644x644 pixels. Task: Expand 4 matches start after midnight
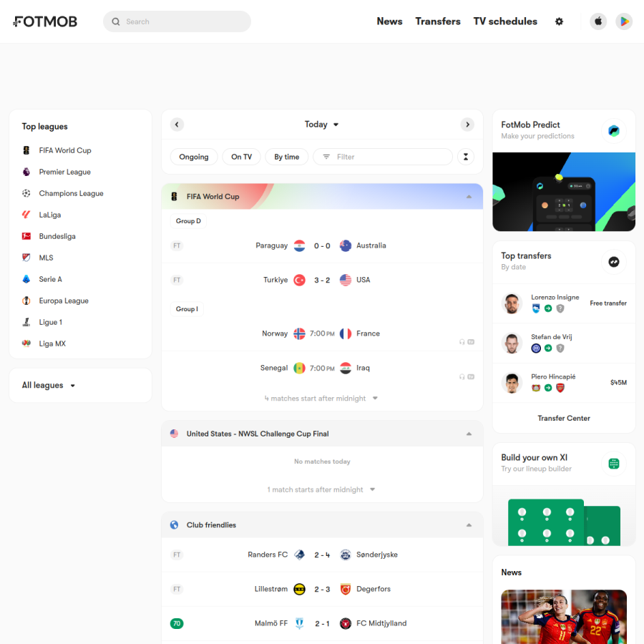pyautogui.click(x=321, y=399)
